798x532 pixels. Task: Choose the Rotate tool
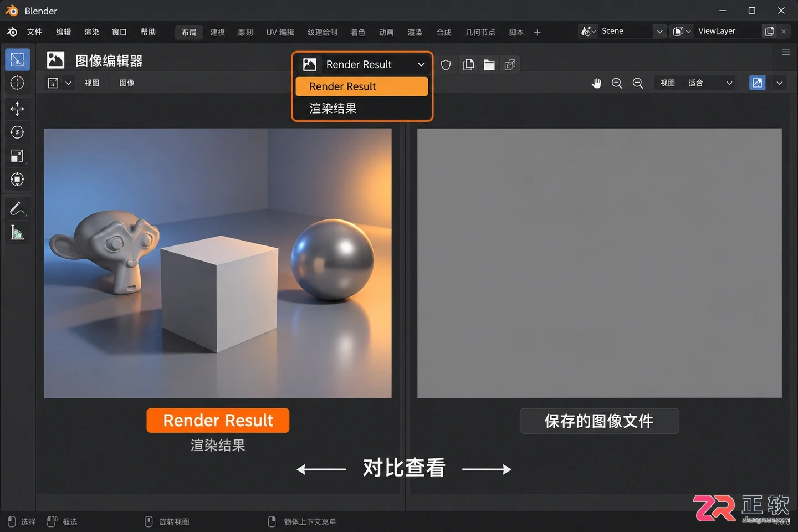click(17, 132)
